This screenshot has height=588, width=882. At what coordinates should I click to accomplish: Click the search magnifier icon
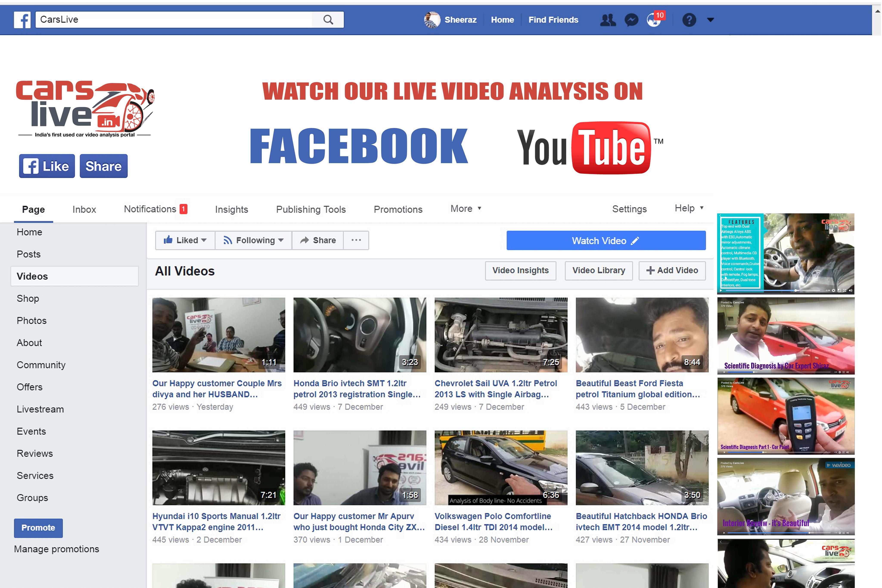click(x=328, y=20)
